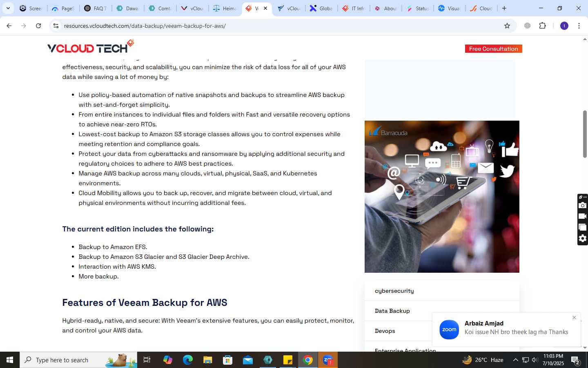Show hidden system tray icons
The height and width of the screenshot is (368, 588).
[515, 360]
